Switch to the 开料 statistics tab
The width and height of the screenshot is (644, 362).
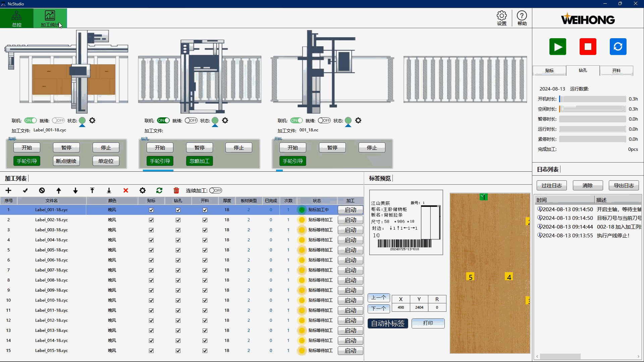tap(616, 70)
